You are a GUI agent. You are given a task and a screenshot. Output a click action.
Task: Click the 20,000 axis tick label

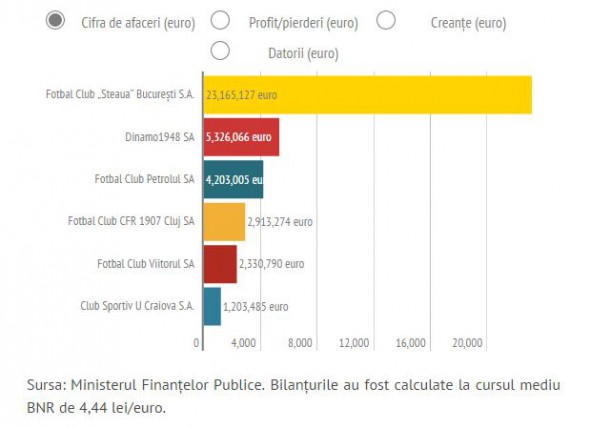pos(467,343)
